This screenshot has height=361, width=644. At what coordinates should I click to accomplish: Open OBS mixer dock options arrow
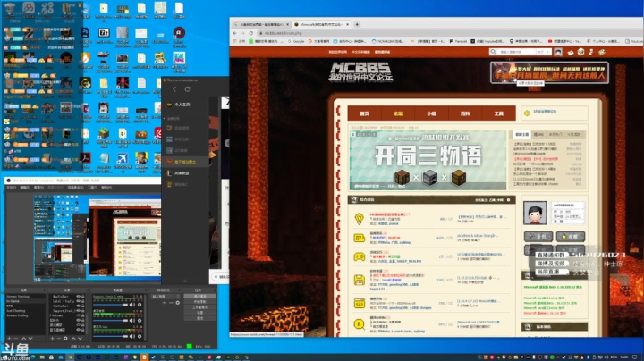tap(146, 290)
